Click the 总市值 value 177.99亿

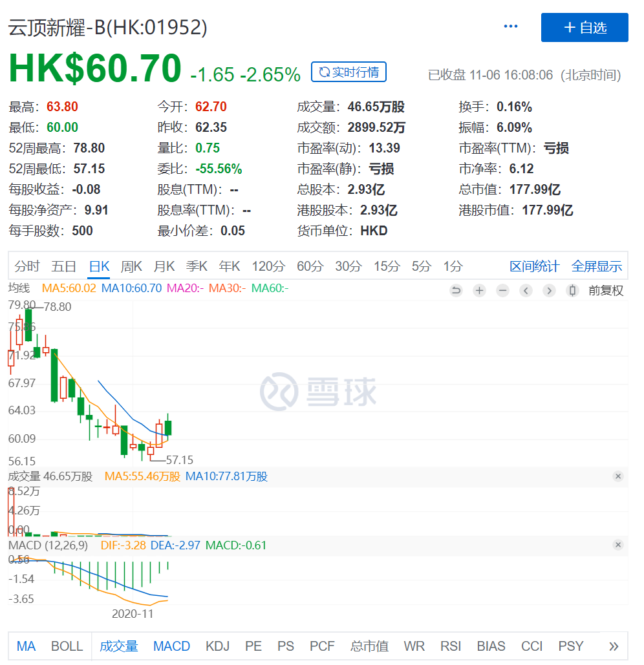click(x=535, y=189)
